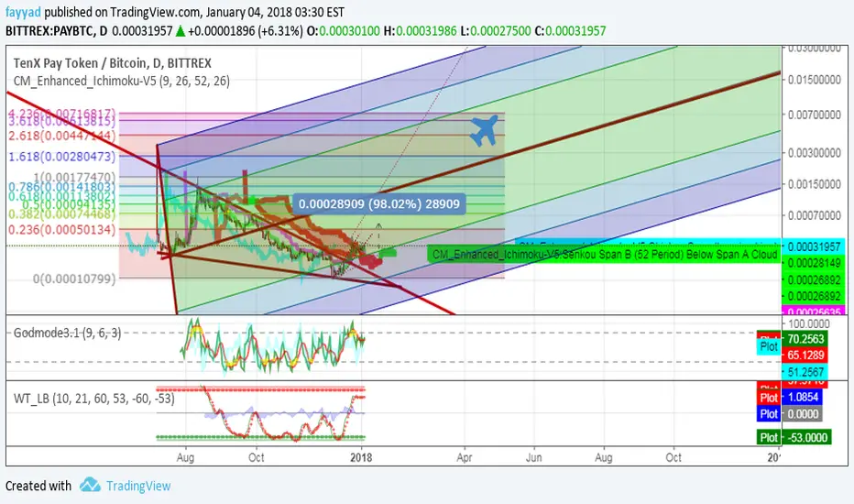Click the 2.618(0.00447144) Fibonacci label
Screen dimensions: 854x504
point(61,135)
